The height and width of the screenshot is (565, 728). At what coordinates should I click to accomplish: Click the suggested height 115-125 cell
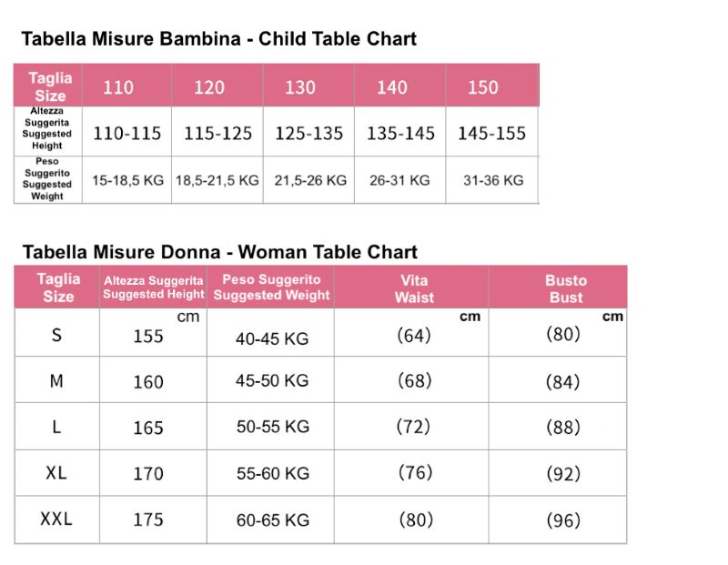coord(217,134)
